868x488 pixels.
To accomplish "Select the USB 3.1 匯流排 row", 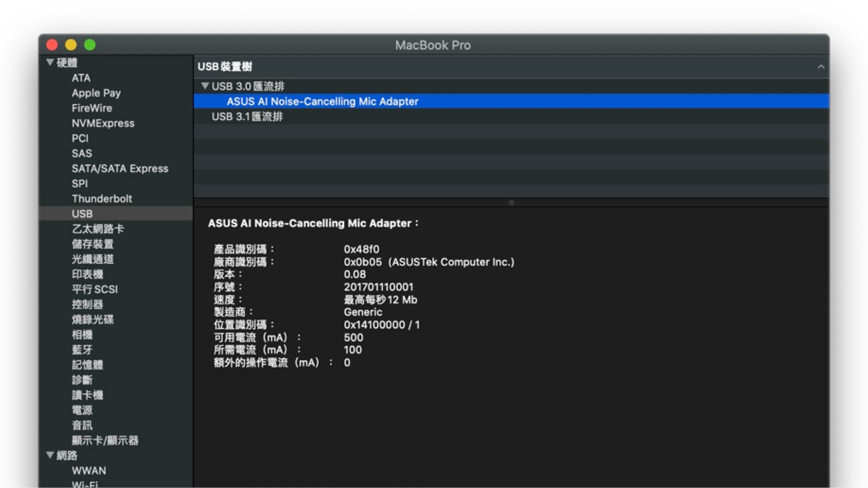I will [511, 117].
